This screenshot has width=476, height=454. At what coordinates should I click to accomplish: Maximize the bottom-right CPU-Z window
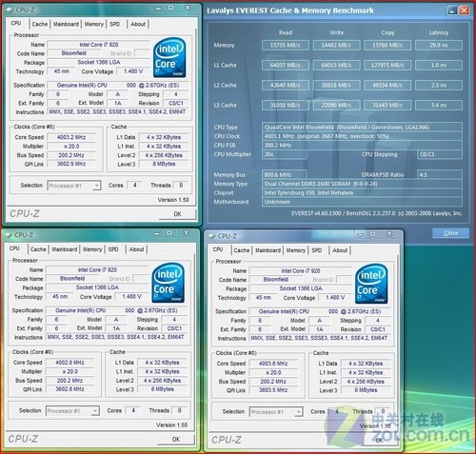click(373, 234)
